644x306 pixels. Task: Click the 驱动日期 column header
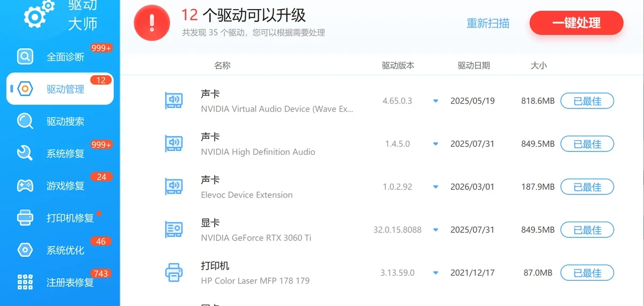[x=474, y=65]
